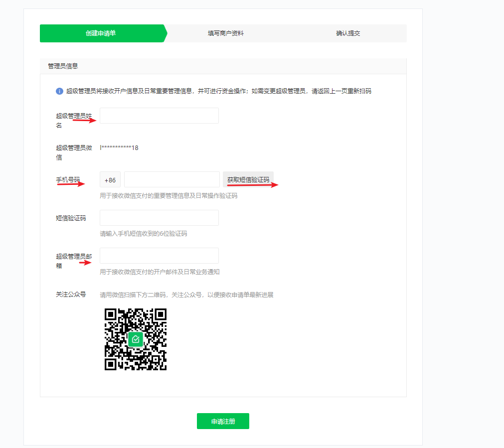This screenshot has height=448, width=504.
Task: Click the masked WeChat ID ending in 18
Action: (x=120, y=148)
